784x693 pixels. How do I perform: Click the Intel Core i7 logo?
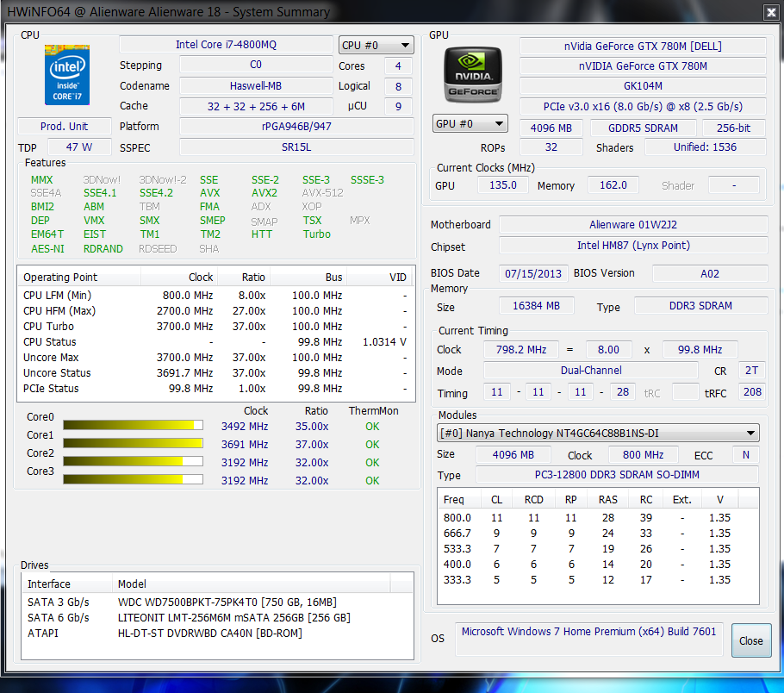click(67, 75)
